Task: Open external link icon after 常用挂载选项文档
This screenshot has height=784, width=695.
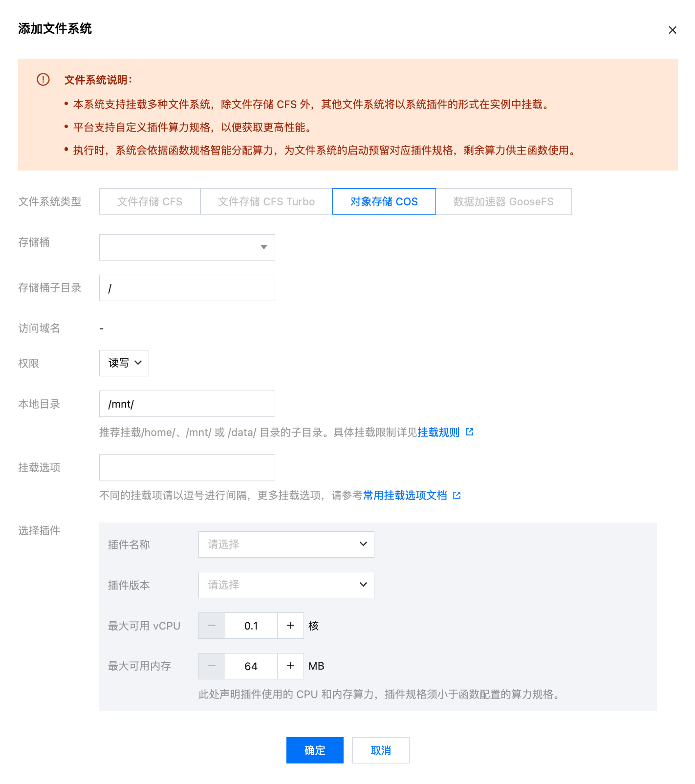Action: pyautogui.click(x=456, y=496)
